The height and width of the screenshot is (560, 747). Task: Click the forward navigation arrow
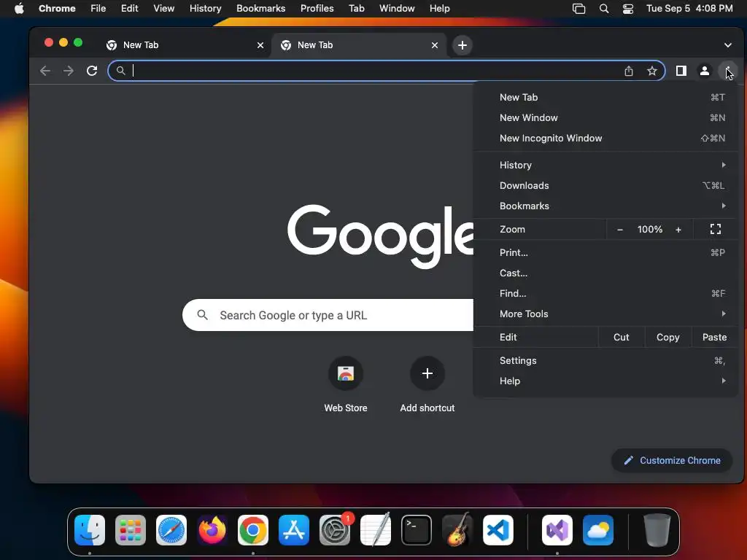coord(69,71)
